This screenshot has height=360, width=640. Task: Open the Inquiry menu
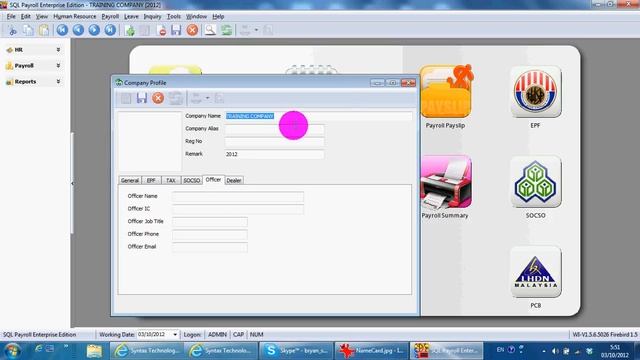pos(152,17)
